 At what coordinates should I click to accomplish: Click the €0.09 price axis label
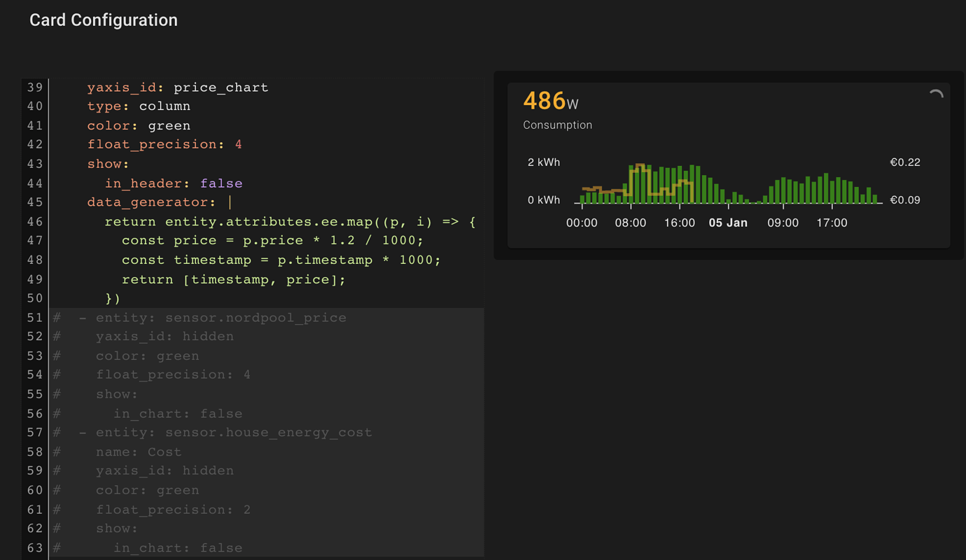click(905, 199)
